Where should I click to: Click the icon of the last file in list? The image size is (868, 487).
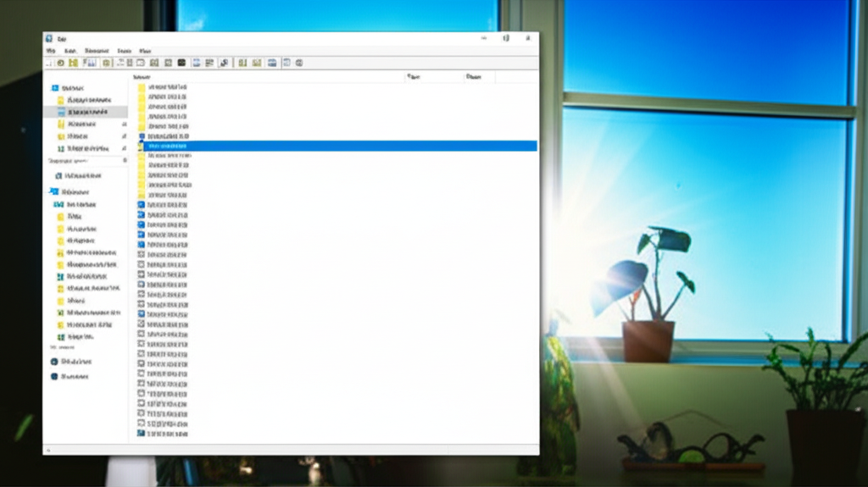click(142, 434)
